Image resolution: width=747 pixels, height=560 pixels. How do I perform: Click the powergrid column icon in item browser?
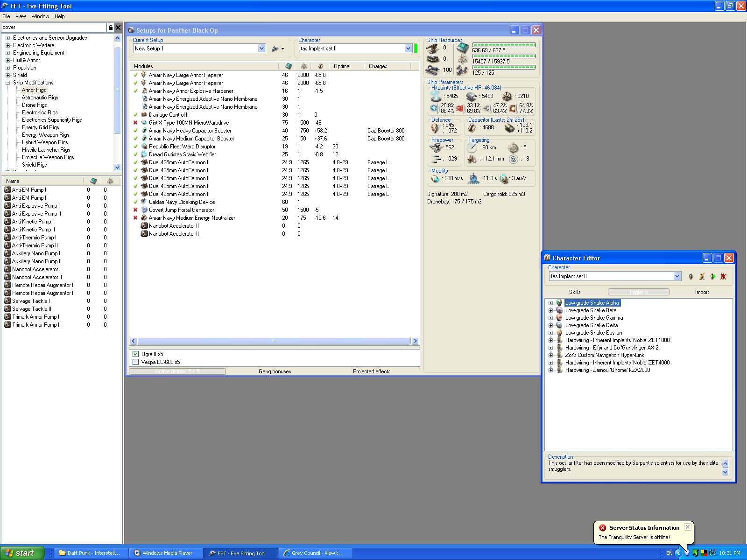110,181
